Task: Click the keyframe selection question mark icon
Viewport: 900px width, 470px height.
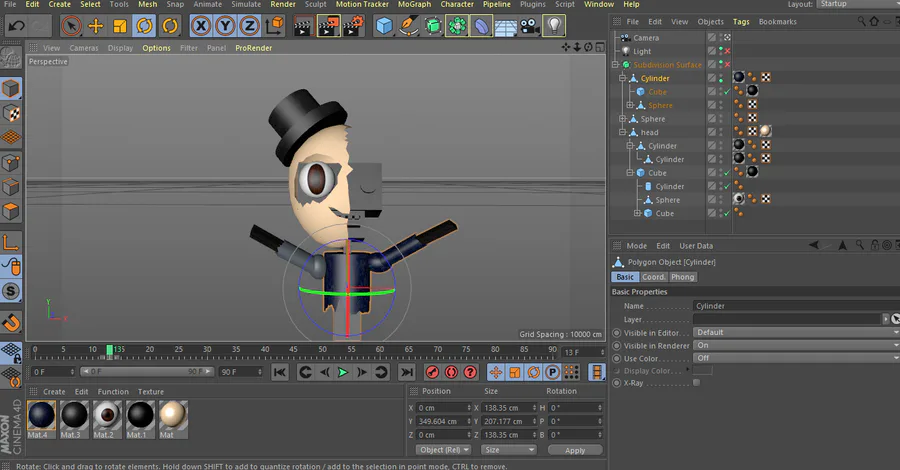Action: [470, 372]
